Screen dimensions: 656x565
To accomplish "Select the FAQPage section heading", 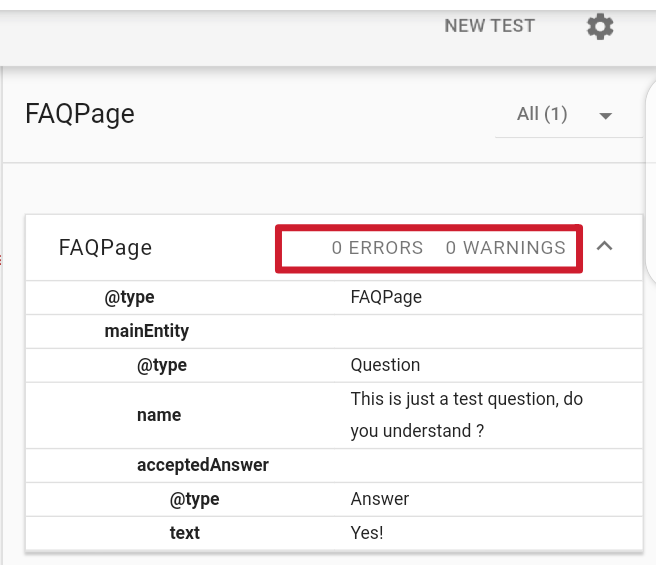I will click(80, 114).
